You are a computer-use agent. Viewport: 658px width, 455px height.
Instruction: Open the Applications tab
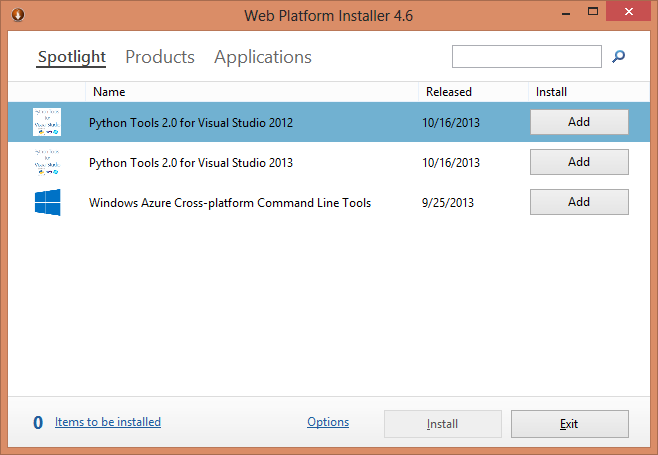(x=263, y=57)
